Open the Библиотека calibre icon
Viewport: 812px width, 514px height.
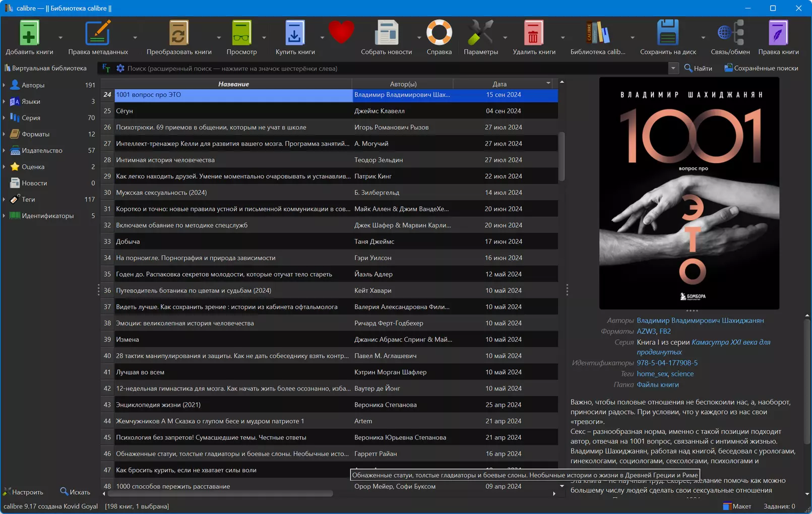click(597, 33)
